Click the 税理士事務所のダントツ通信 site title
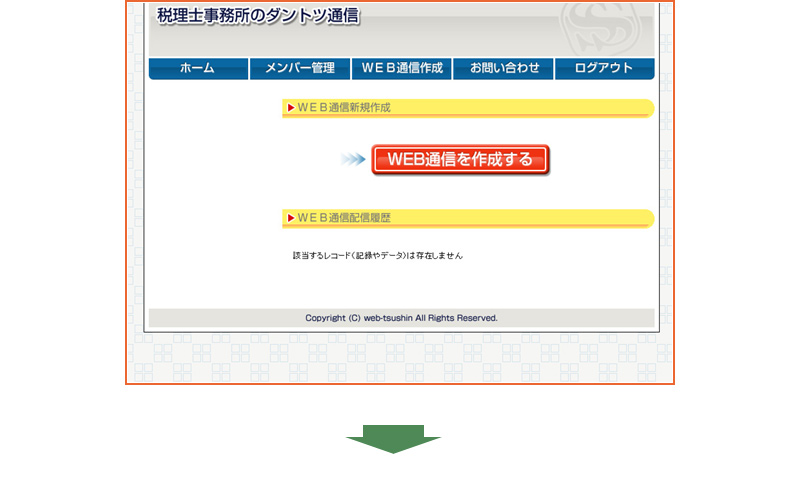 point(258,16)
